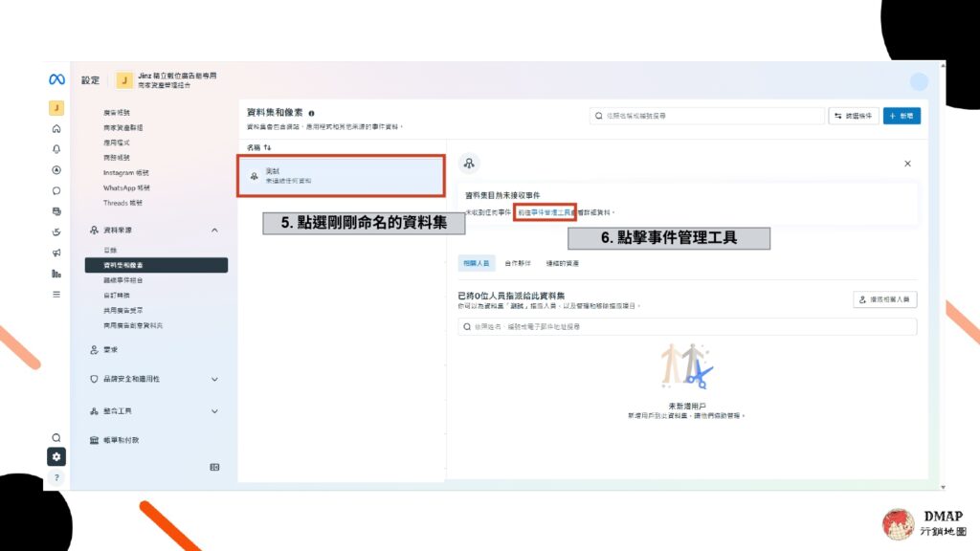Click the info icon beside 資料集和像素
Viewport: 980px width, 551px height.
[x=311, y=113]
